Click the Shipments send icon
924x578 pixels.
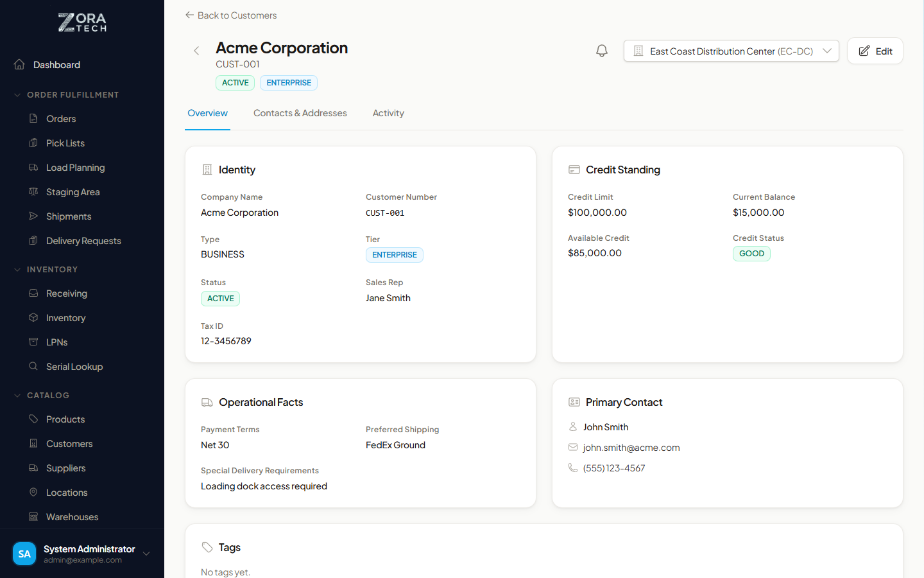coord(33,216)
